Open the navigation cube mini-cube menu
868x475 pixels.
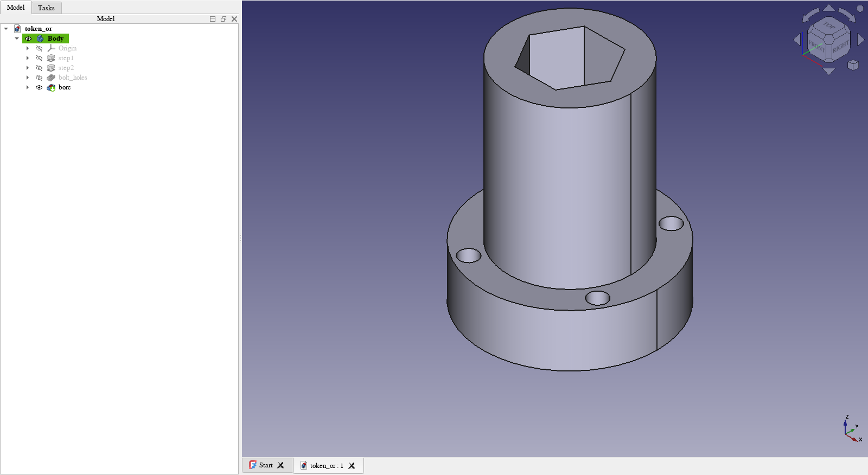(853, 65)
